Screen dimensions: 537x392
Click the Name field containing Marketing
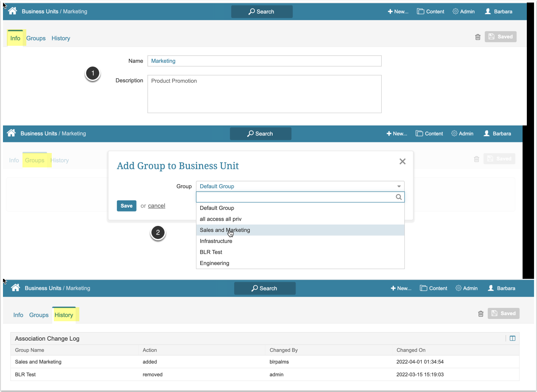point(264,61)
